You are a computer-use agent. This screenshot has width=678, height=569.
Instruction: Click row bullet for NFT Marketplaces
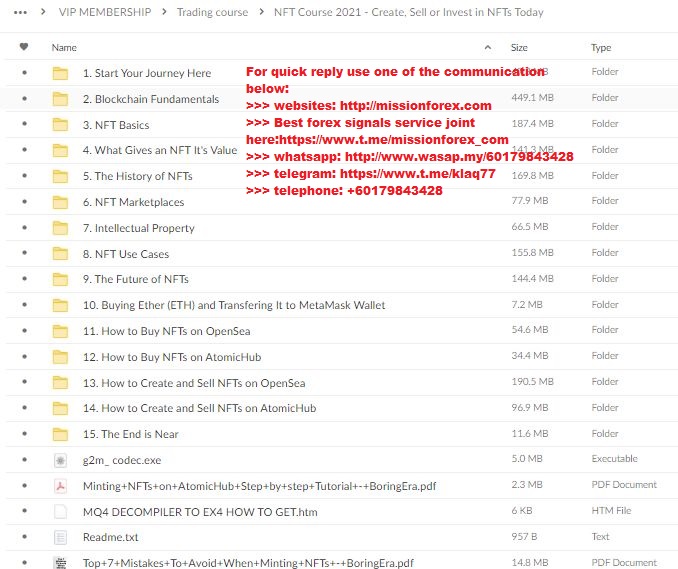click(x=25, y=201)
